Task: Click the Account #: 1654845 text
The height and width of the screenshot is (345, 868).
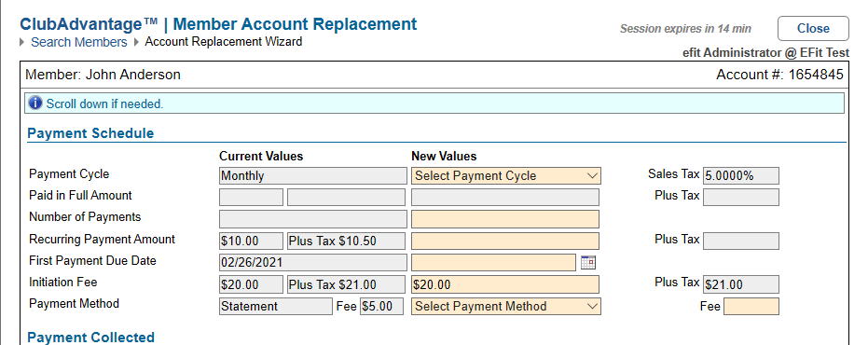Action: pos(780,75)
